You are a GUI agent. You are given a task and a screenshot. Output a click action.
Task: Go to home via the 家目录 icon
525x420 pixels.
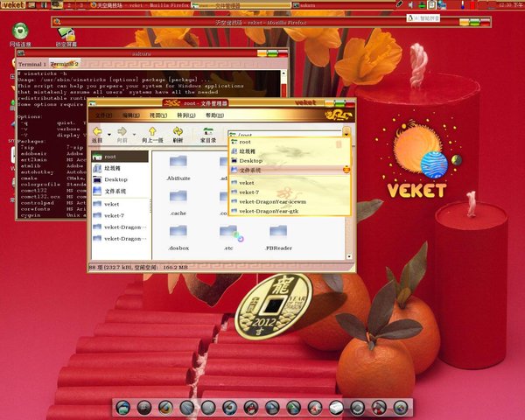click(208, 132)
